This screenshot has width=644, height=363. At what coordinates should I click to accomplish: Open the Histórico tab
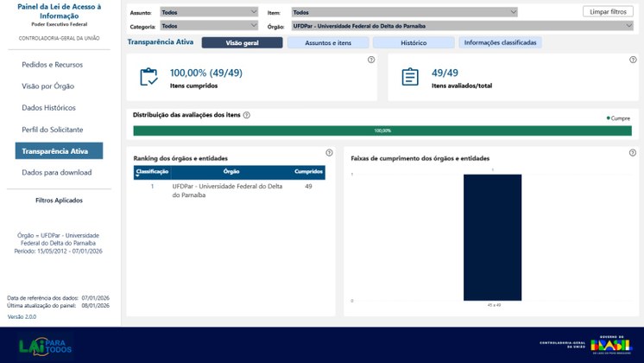[413, 42]
